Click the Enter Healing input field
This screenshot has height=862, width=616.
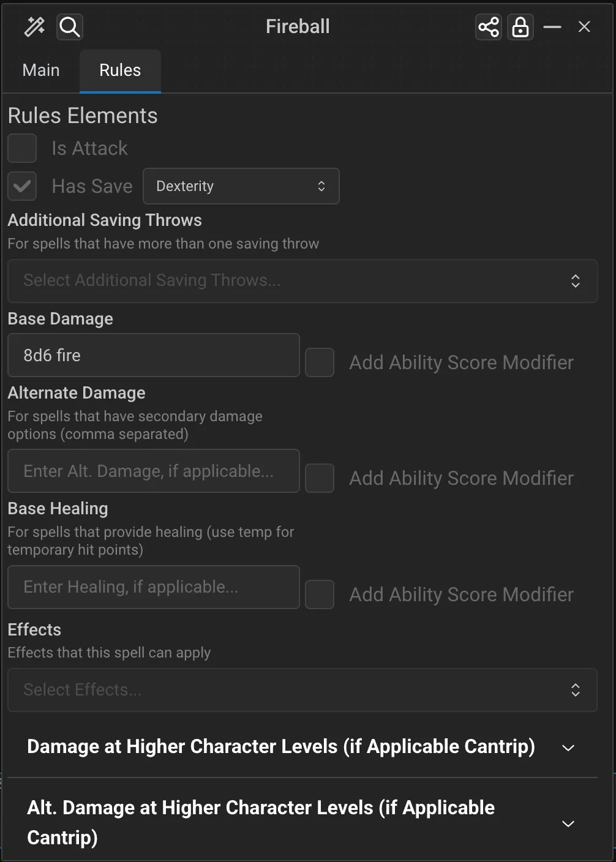click(153, 587)
